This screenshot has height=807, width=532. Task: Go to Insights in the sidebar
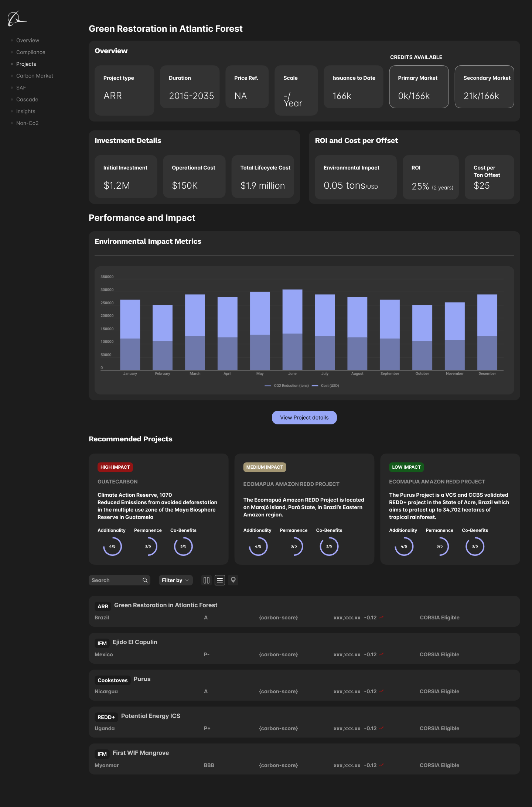point(26,111)
